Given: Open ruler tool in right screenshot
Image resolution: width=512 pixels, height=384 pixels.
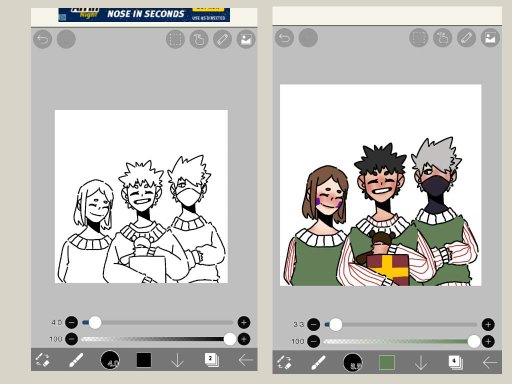Looking at the screenshot, I should coord(466,38).
